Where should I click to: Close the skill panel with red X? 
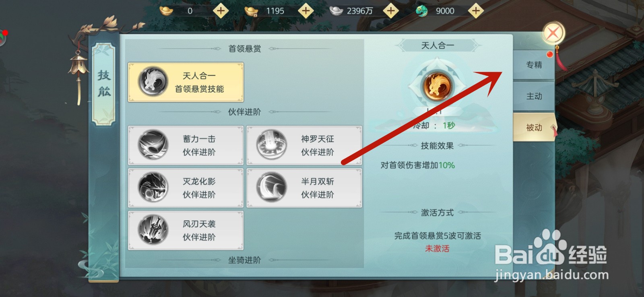[x=553, y=33]
